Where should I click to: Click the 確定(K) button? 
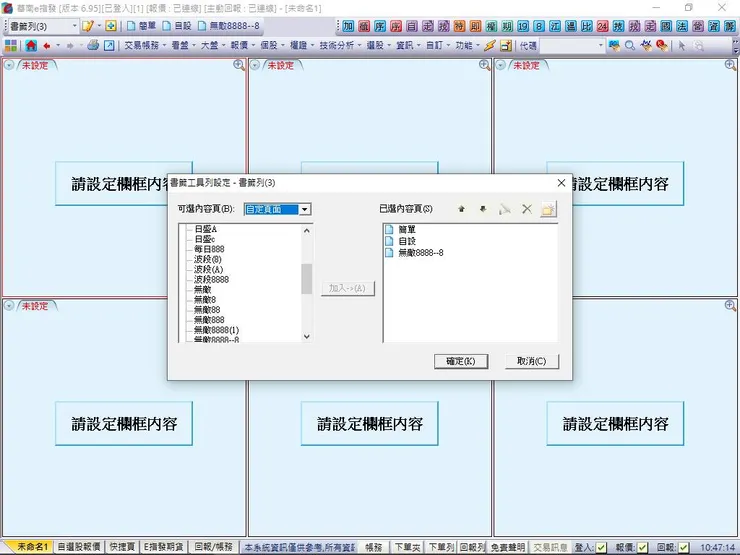461,362
